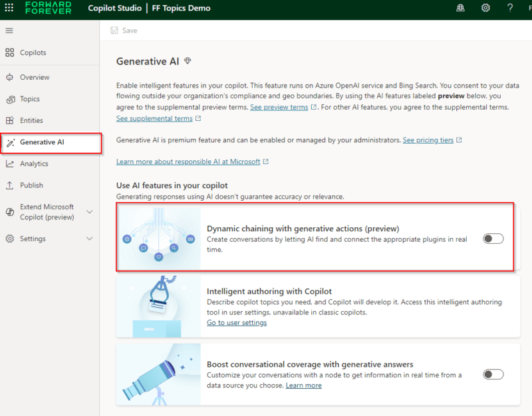
Task: Open the help question mark icon
Action: (x=510, y=7)
